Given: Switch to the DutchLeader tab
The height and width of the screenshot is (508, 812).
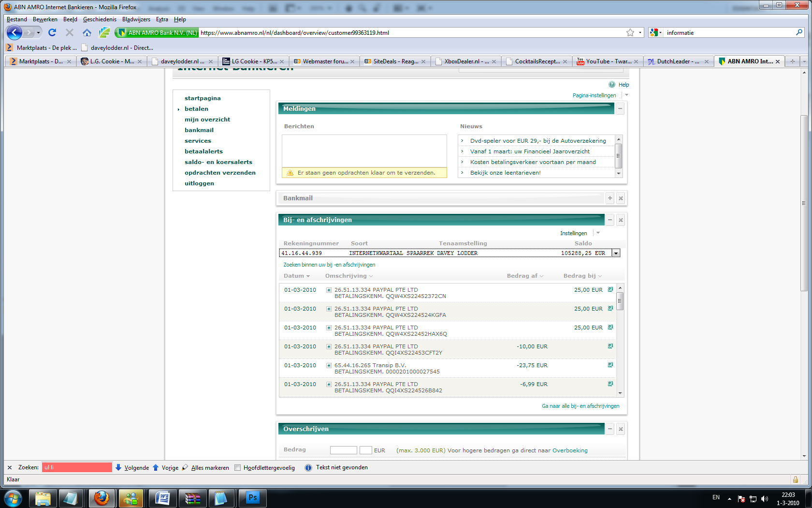Looking at the screenshot, I should (x=678, y=61).
